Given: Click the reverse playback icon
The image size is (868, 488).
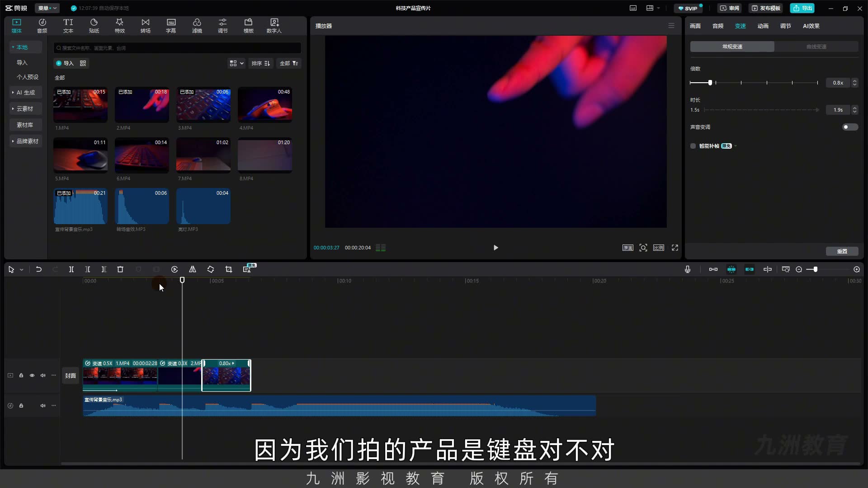Looking at the screenshot, I should click(175, 269).
